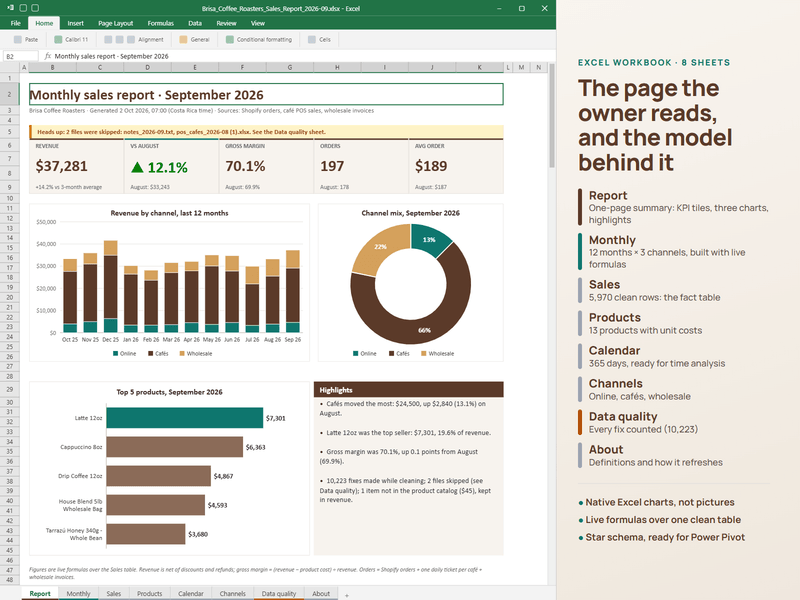Image resolution: width=800 pixels, height=600 pixels.
Task: Open the About sheet tab
Action: click(321, 593)
